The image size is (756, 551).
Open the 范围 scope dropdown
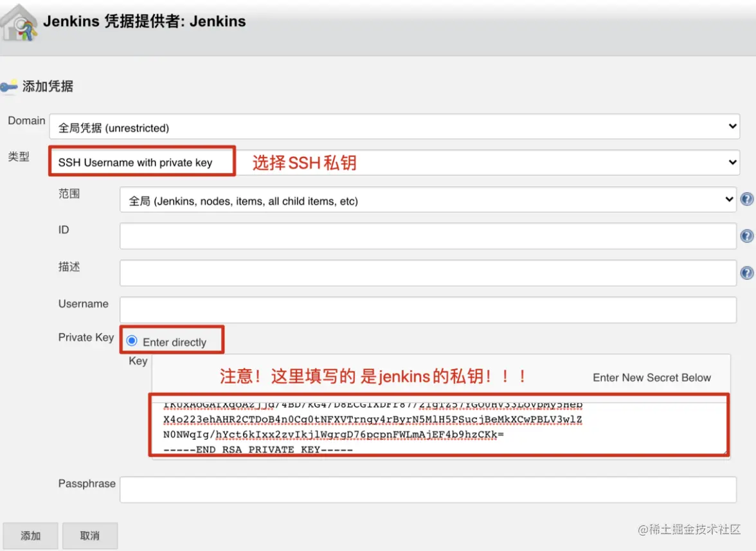pyautogui.click(x=428, y=200)
